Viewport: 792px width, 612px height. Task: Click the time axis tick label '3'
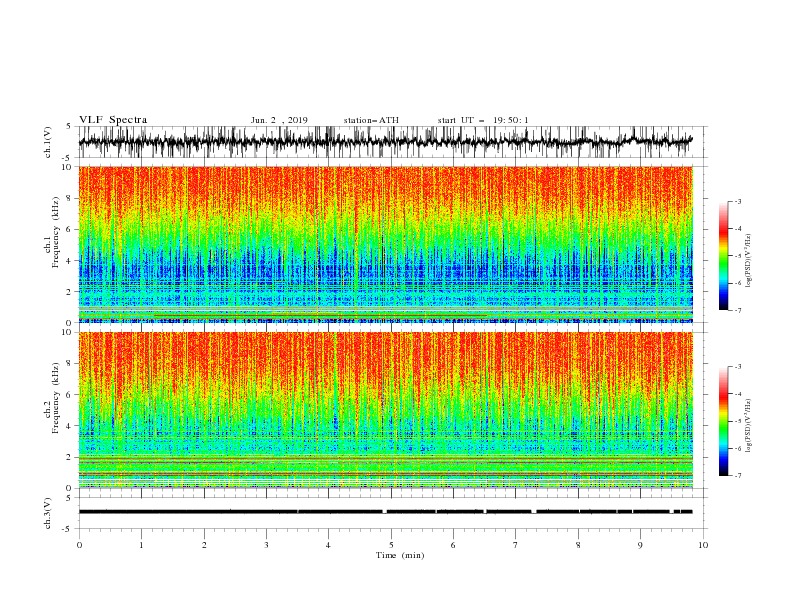pyautogui.click(x=266, y=545)
